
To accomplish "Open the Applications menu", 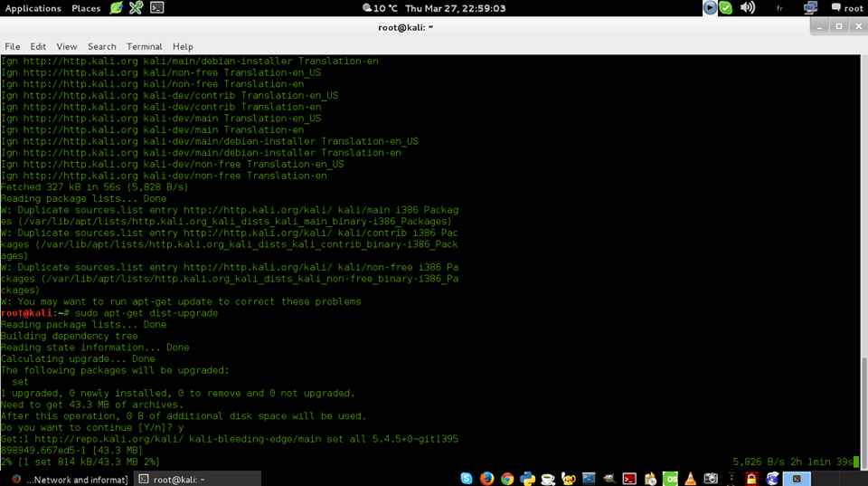I will click(33, 8).
